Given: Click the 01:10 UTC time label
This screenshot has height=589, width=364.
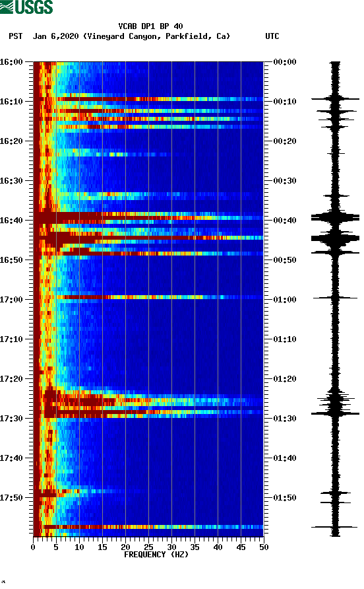Looking at the screenshot, I should tap(285, 339).
